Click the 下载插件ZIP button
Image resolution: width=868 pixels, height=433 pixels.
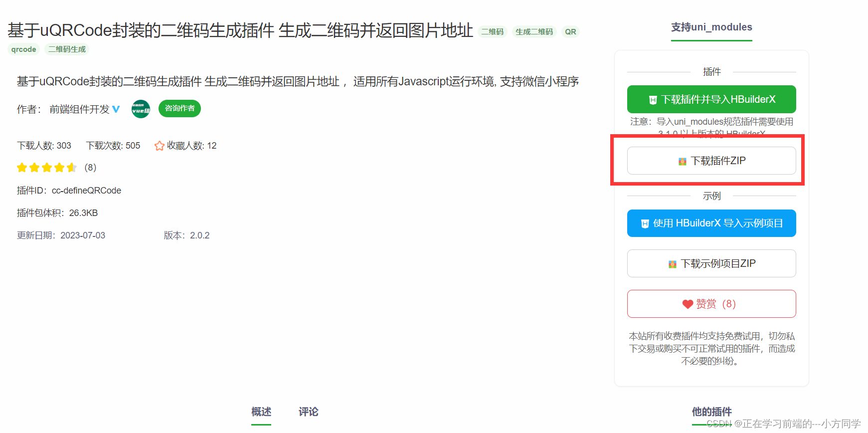711,161
